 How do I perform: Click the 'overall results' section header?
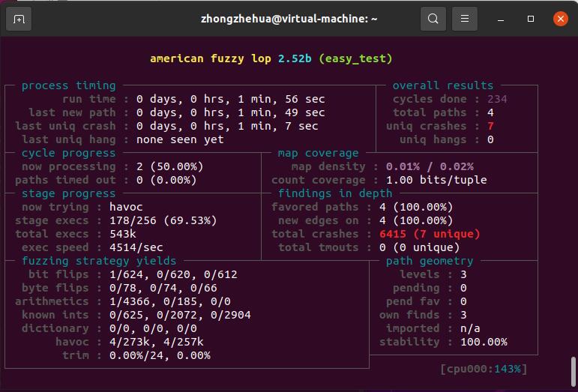(x=443, y=85)
